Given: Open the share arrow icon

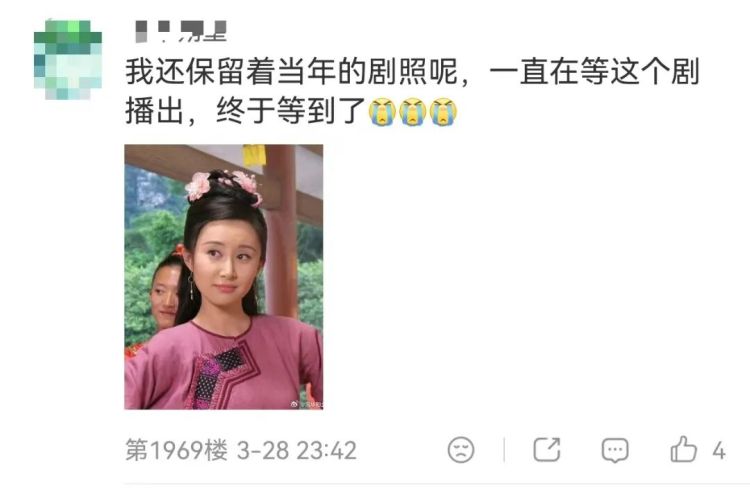Looking at the screenshot, I should pyautogui.click(x=547, y=449).
